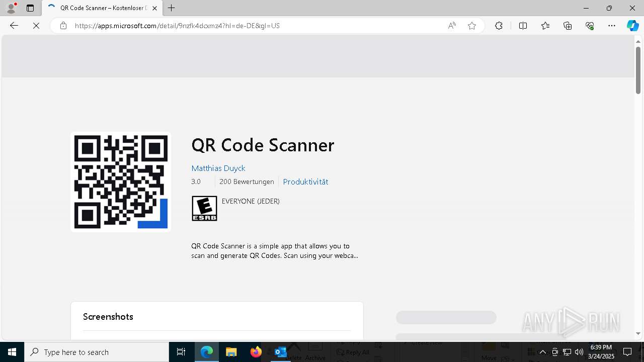Image resolution: width=644 pixels, height=362 pixels.
Task: Click scrollbar down arrow
Action: pos(638,334)
